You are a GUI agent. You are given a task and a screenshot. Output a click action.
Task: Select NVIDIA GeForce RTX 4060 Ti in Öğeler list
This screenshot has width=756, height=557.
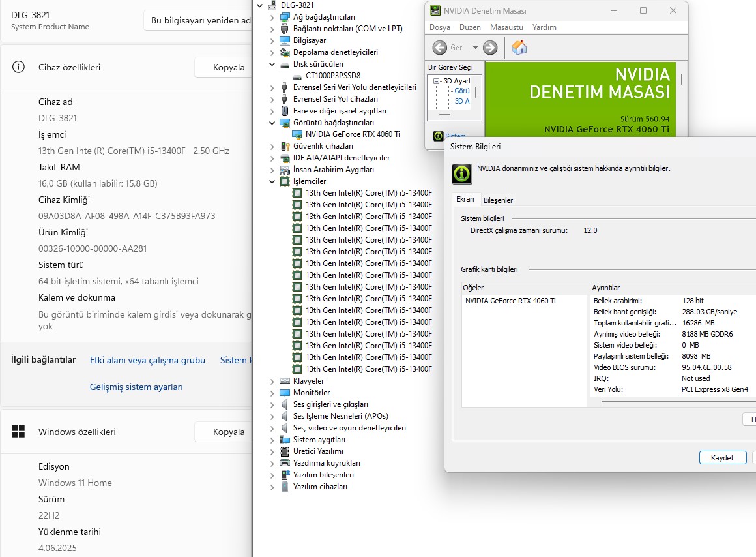click(x=510, y=301)
